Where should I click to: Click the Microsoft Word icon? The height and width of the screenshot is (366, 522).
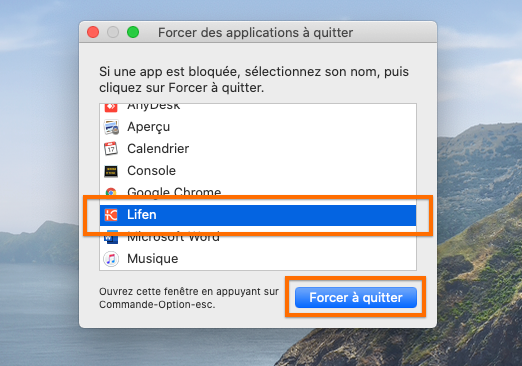(111, 237)
